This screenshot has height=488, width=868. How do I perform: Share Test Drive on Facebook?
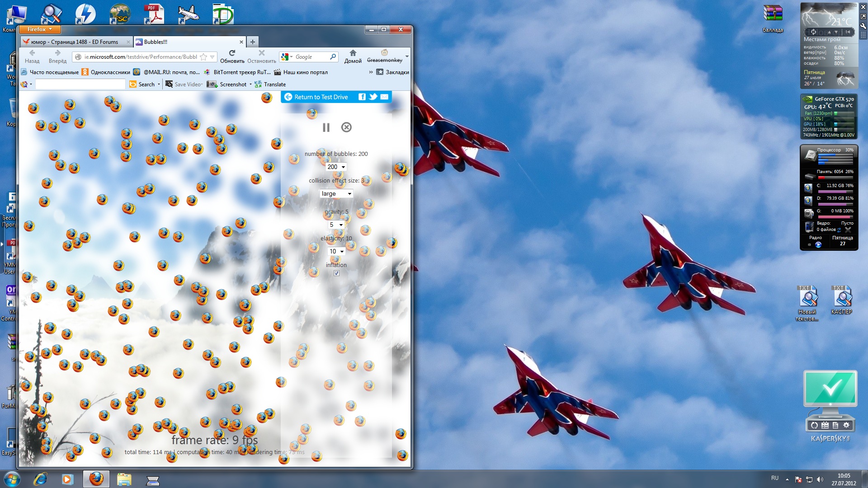tap(362, 97)
